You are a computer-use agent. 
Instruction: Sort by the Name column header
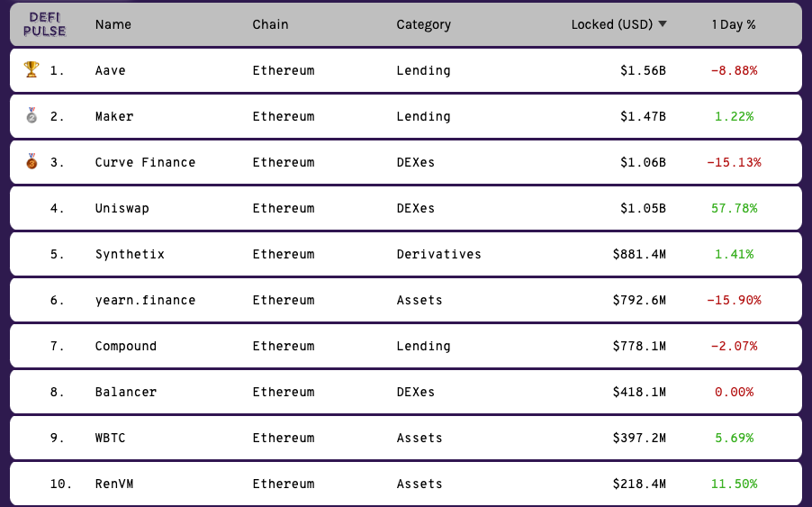113,24
